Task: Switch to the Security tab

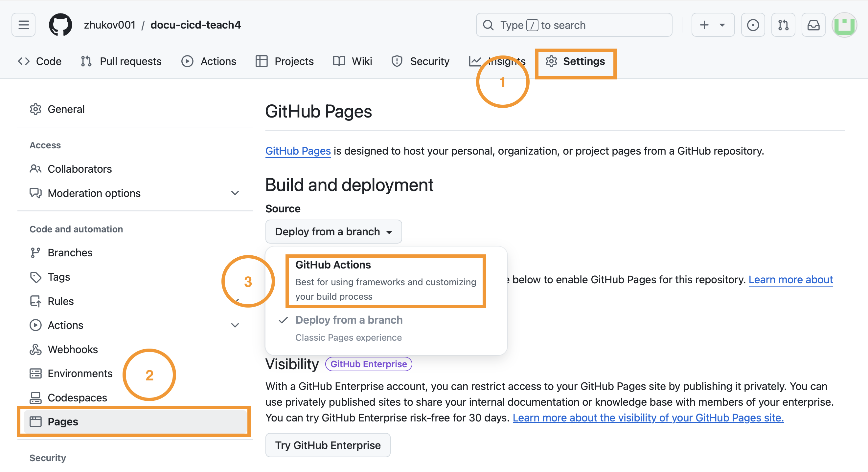Action: (420, 61)
